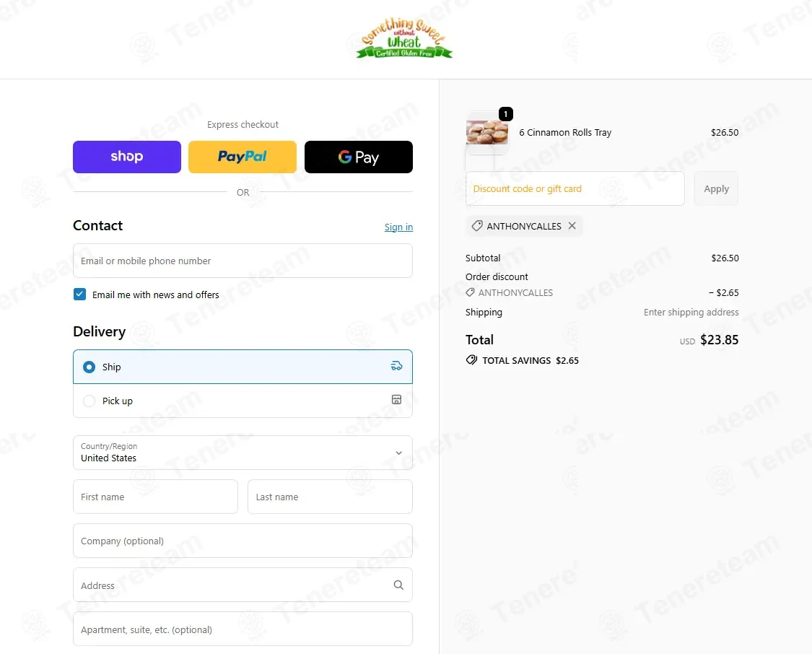
Task: Open the Country/Region dropdown
Action: tap(243, 453)
